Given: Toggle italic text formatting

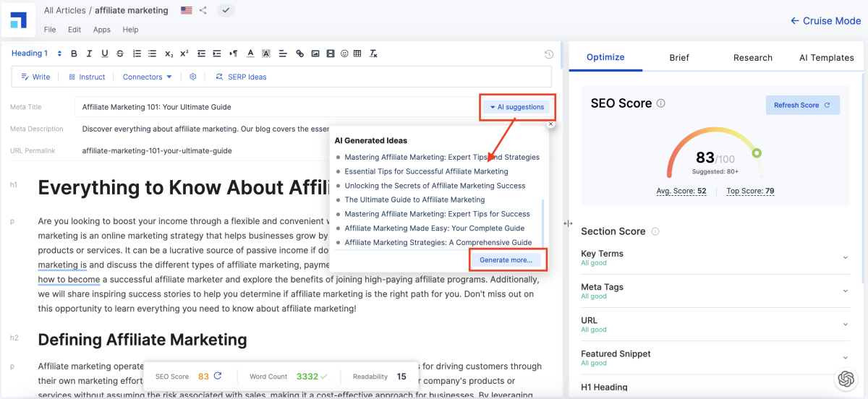Looking at the screenshot, I should [90, 53].
